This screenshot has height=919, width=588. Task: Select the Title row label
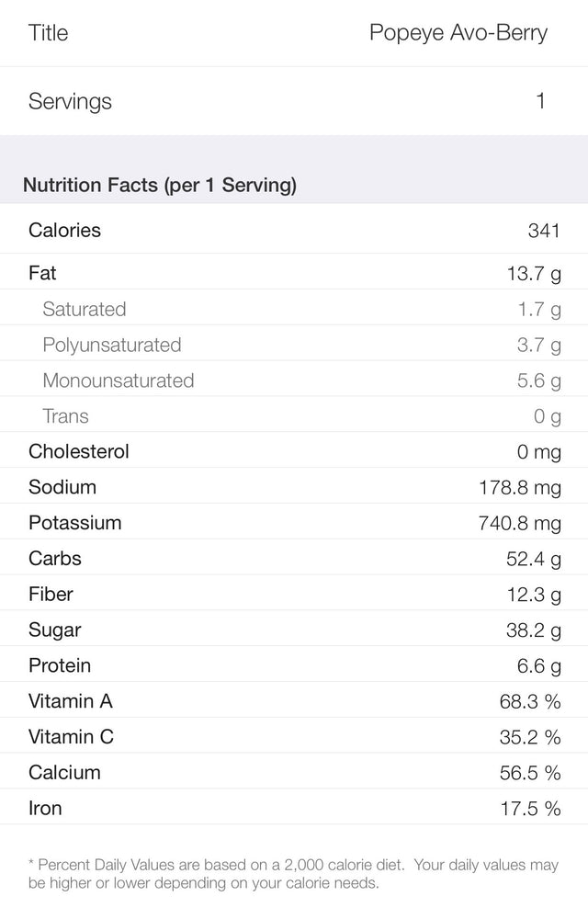pyautogui.click(x=48, y=33)
